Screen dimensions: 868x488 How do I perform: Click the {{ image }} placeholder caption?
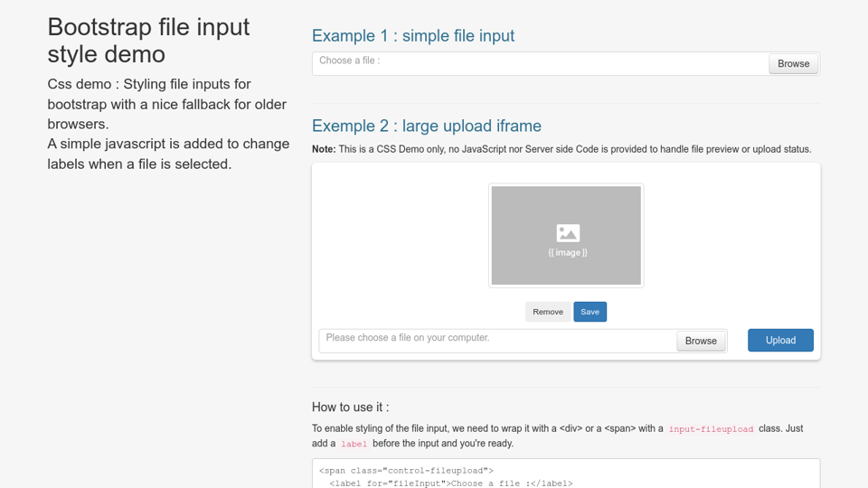(x=567, y=253)
